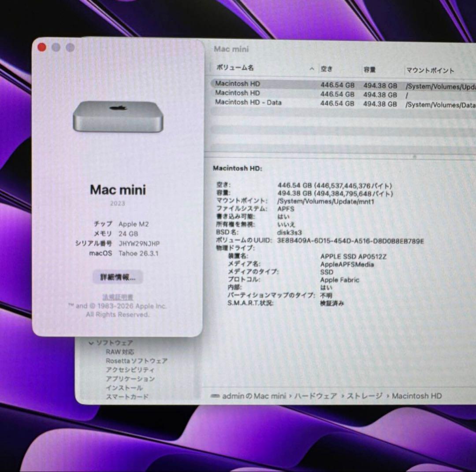The width and height of the screenshot is (476, 472).
Task: Click the Mac mini icon in the breadcrumb bar
Action: 216,396
